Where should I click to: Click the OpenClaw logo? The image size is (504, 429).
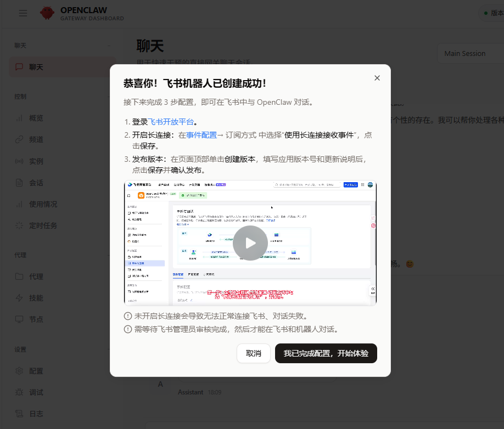point(48,13)
